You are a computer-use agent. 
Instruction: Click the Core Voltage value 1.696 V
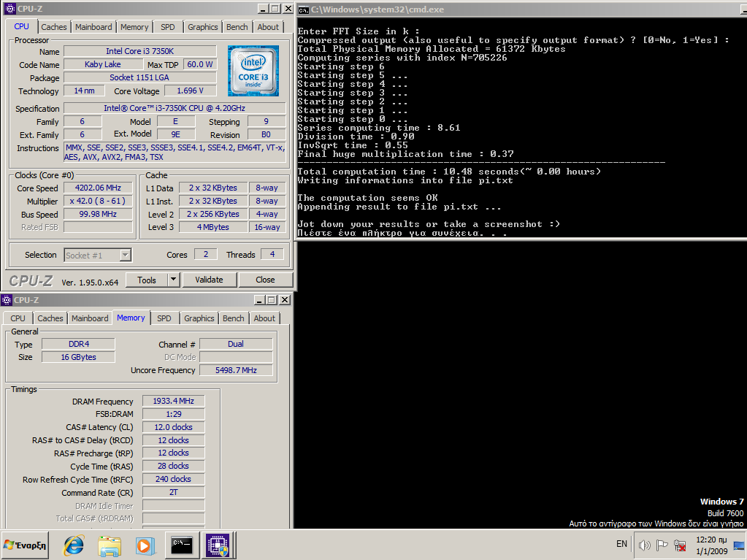[x=190, y=91]
